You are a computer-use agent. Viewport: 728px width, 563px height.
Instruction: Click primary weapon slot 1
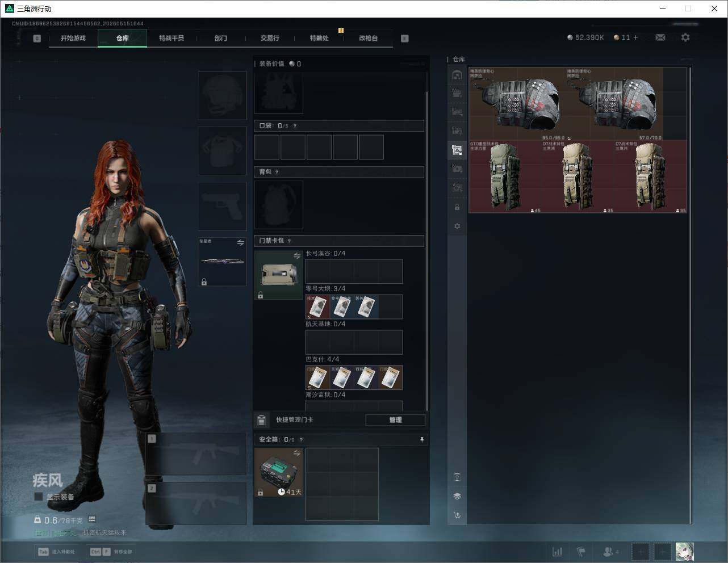pos(196,455)
